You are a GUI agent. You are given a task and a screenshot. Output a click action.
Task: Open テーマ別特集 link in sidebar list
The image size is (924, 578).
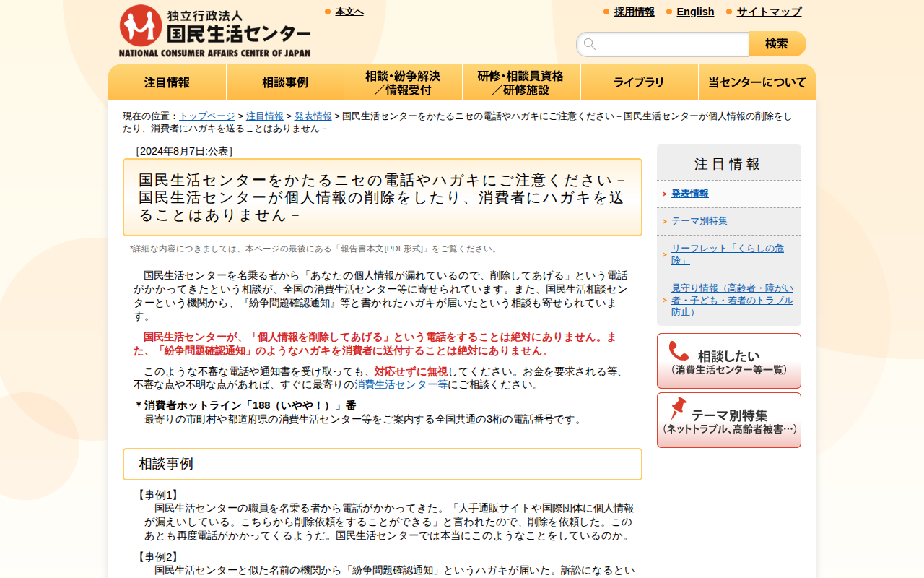pos(699,221)
